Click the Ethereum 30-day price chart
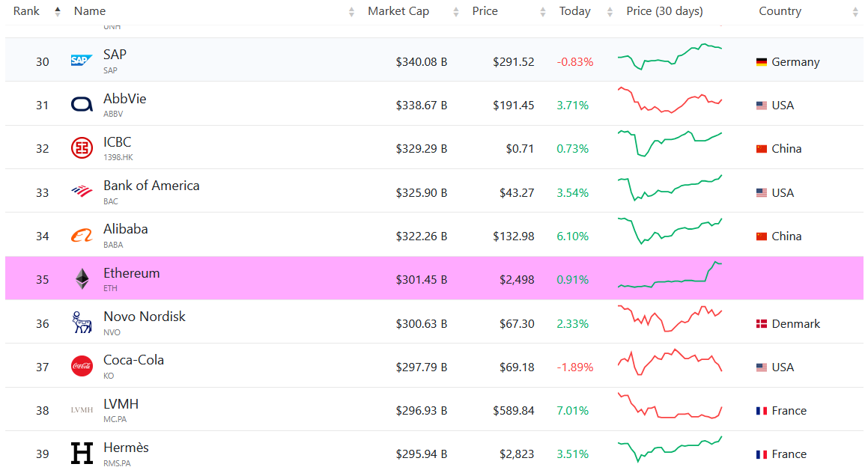Screen dimensions: 868x470 pos(670,274)
